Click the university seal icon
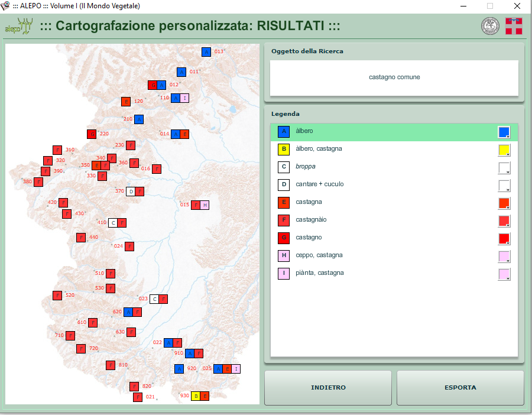532x415 pixels. coord(490,27)
